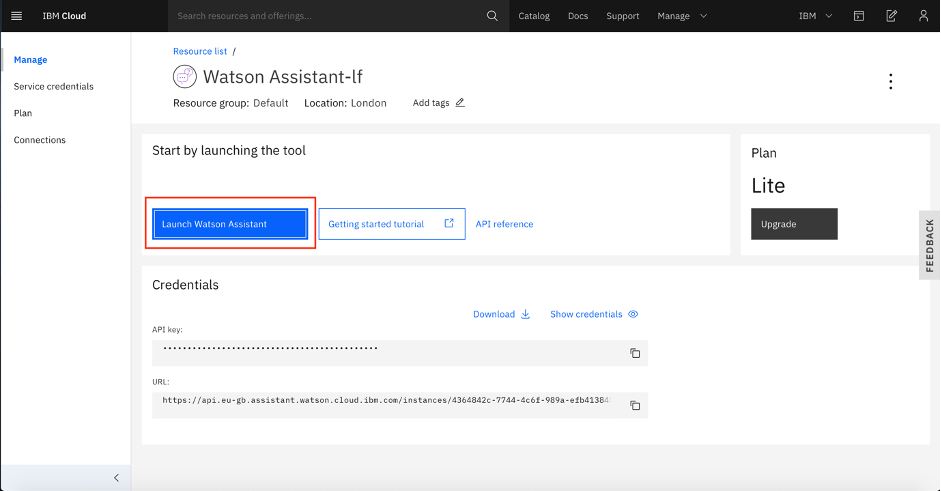This screenshot has height=491, width=941.
Task: Click the IBM Cloud home logo text
Action: 64,16
